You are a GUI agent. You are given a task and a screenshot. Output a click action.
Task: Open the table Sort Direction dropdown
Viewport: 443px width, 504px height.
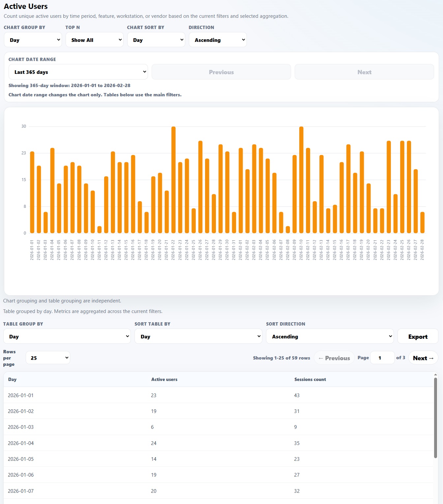pyautogui.click(x=330, y=336)
